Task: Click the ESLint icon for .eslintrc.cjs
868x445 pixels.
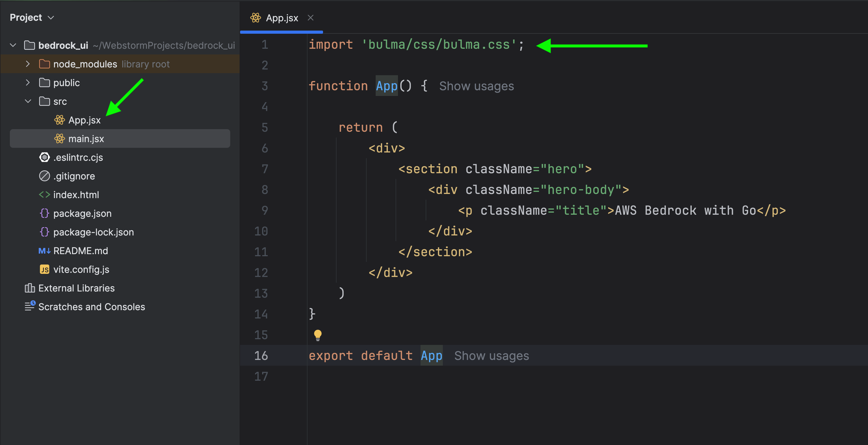Action: coord(45,157)
